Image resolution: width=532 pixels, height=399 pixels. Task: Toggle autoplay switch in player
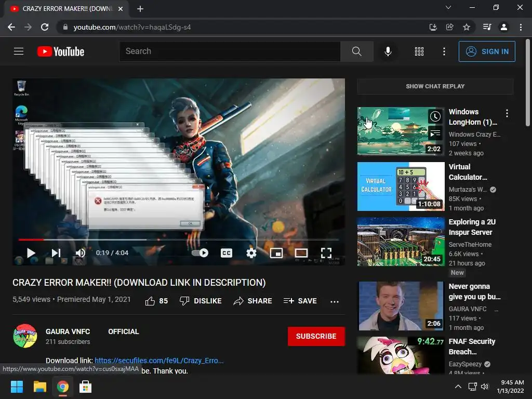(x=200, y=253)
